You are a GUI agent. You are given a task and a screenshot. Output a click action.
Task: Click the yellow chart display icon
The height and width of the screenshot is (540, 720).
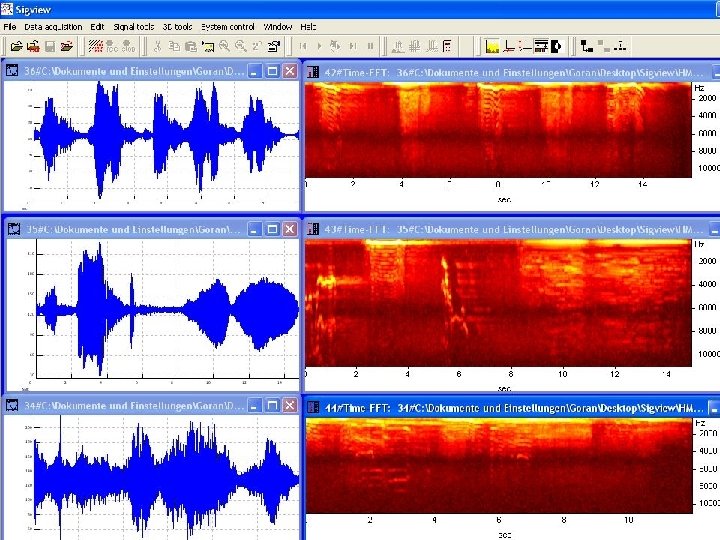pyautogui.click(x=492, y=46)
